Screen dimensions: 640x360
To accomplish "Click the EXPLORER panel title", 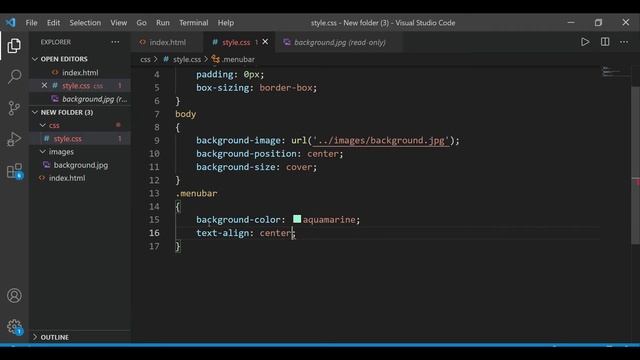I will 56,42.
